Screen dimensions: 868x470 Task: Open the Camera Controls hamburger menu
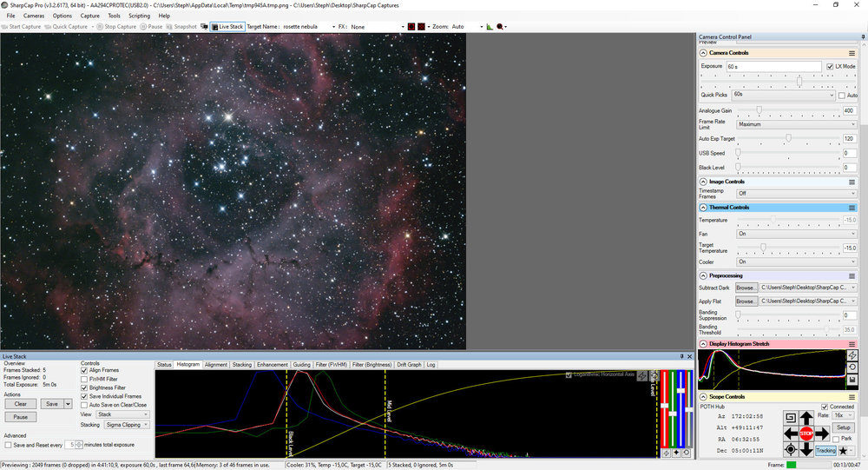coord(852,53)
